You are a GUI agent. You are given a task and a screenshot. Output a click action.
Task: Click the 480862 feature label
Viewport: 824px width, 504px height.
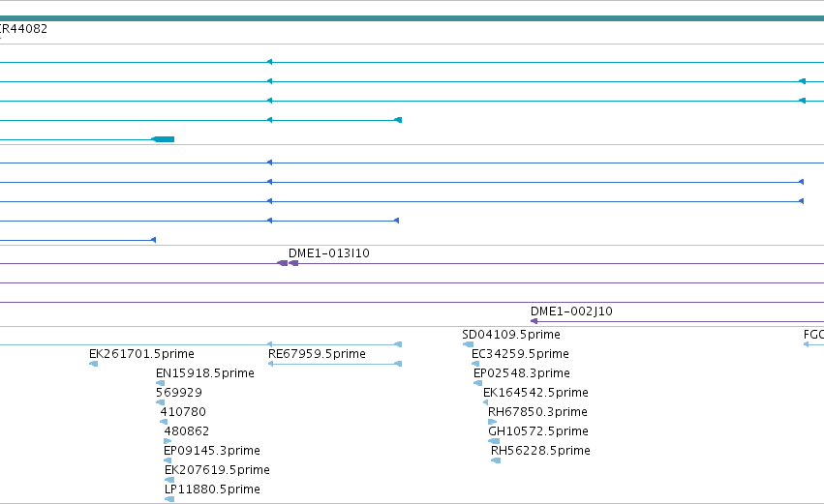point(187,431)
